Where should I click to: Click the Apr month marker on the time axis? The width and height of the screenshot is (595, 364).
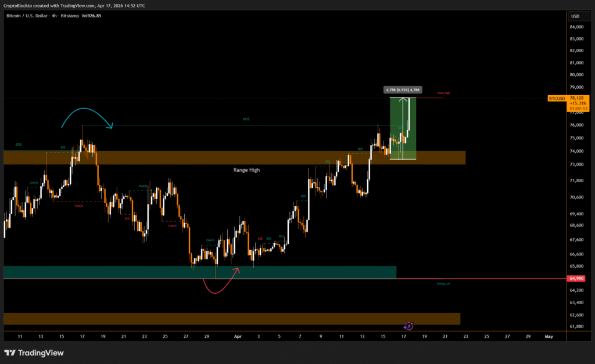pos(236,336)
